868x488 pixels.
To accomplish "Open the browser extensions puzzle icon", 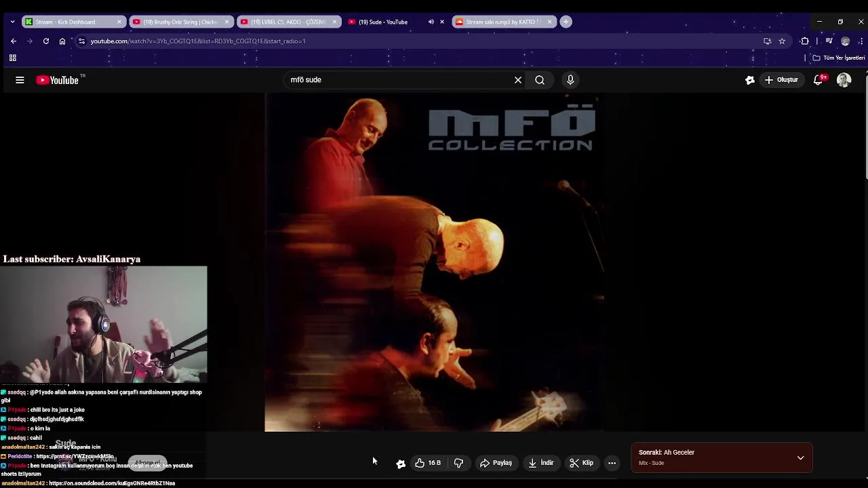I will pyautogui.click(x=805, y=41).
